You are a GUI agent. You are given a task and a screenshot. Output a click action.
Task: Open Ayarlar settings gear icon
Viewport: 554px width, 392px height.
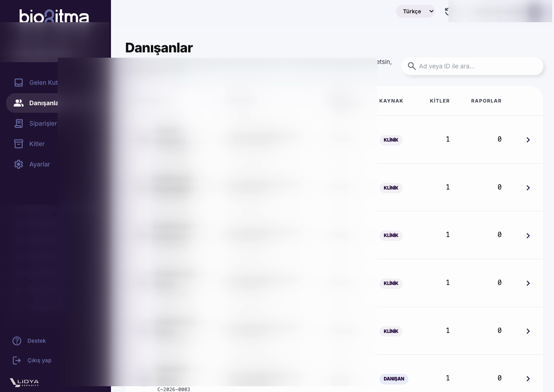tap(19, 164)
